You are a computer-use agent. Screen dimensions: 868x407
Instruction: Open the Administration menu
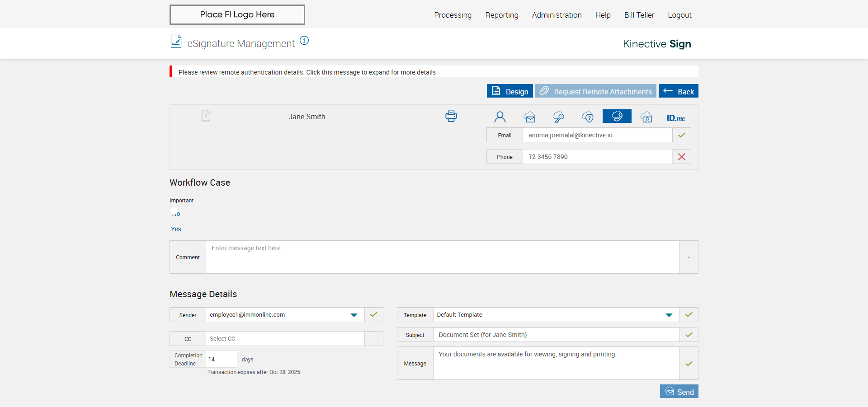coord(557,15)
